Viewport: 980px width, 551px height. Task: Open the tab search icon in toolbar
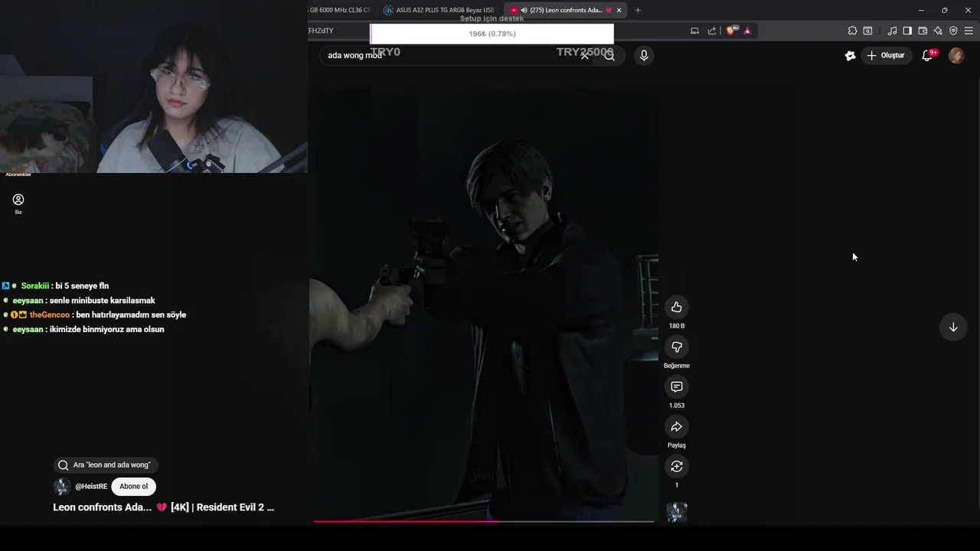coord(867,31)
